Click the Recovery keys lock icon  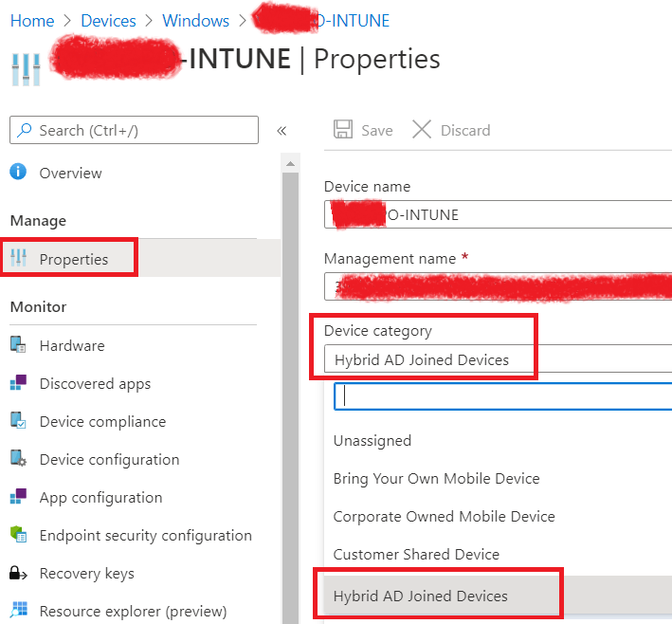(x=18, y=573)
